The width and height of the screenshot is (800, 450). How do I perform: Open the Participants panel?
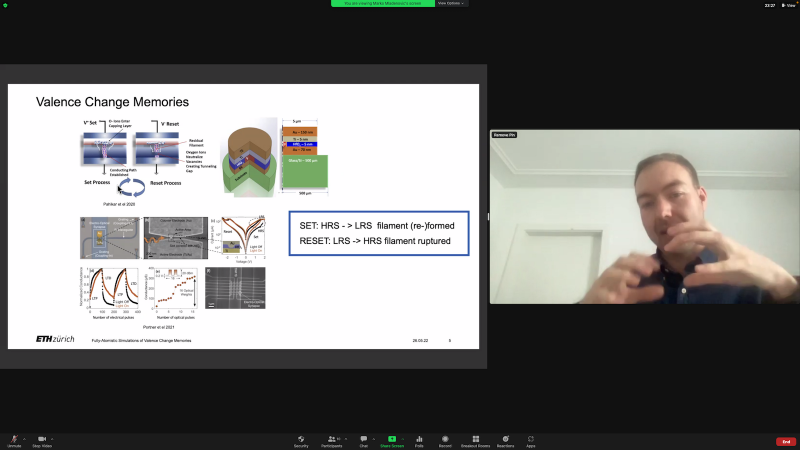coord(332,441)
